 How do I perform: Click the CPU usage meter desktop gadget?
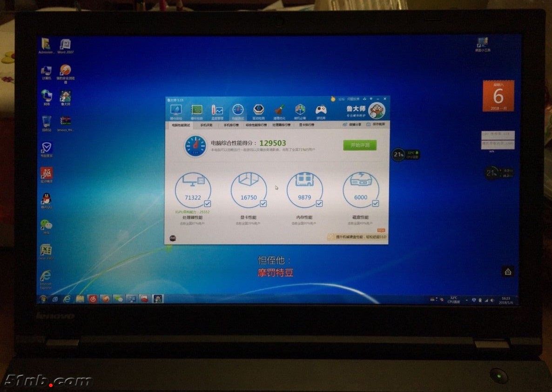point(498,140)
